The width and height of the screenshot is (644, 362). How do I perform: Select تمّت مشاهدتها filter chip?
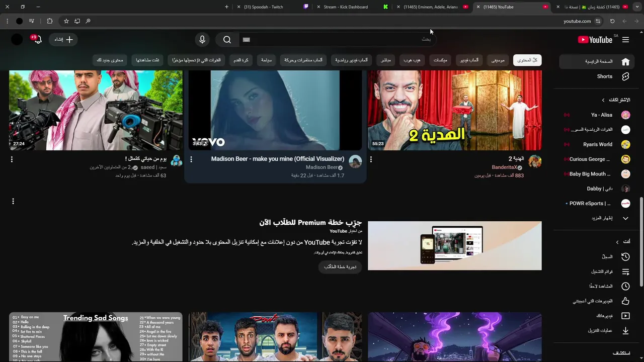coord(147,60)
